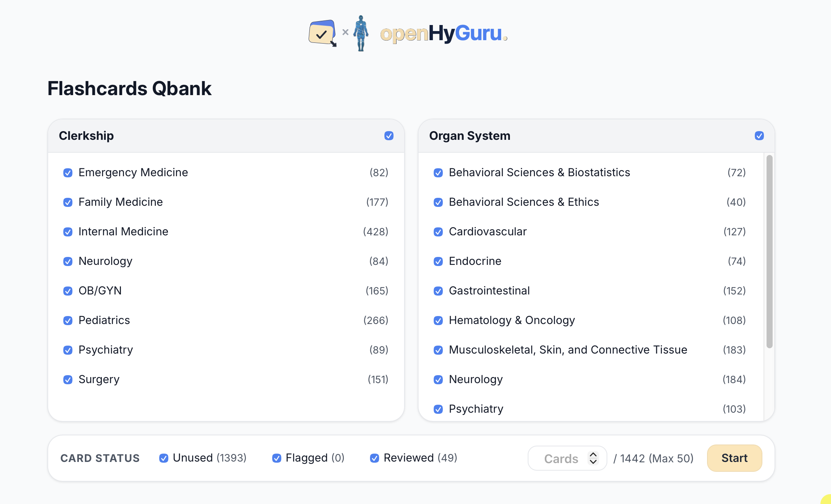
Task: Click the CARD STATUS label
Action: pos(100,459)
